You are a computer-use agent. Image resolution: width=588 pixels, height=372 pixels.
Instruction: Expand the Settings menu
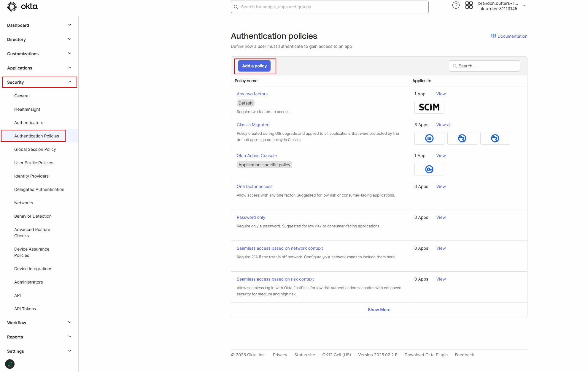(x=39, y=351)
